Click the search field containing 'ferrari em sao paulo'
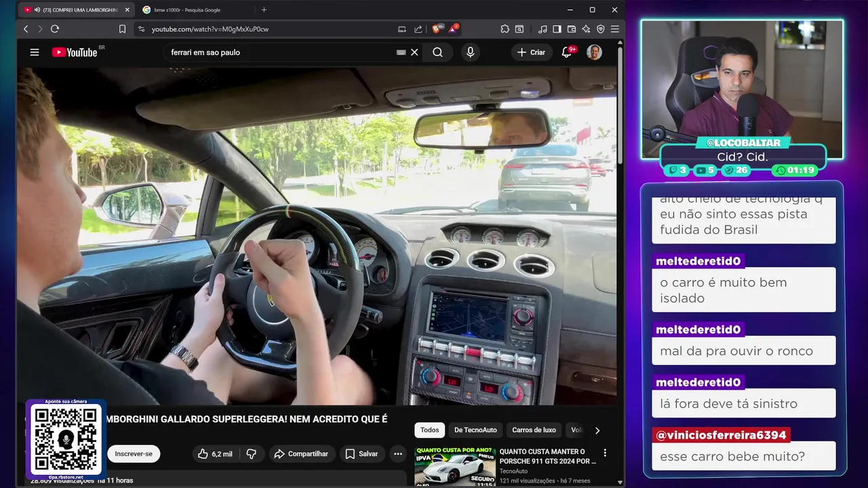868x488 pixels. (x=281, y=52)
